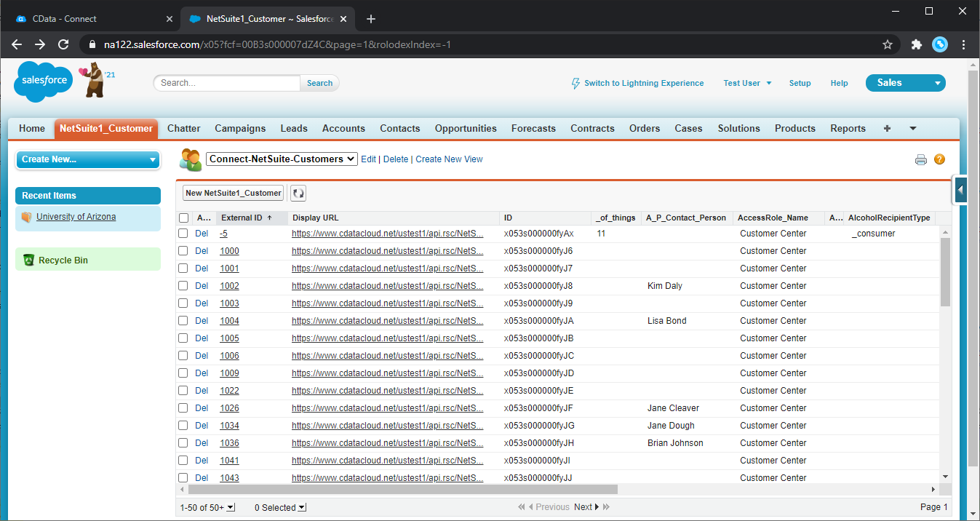
Task: Click the _consumer cell in the first row
Action: [874, 234]
